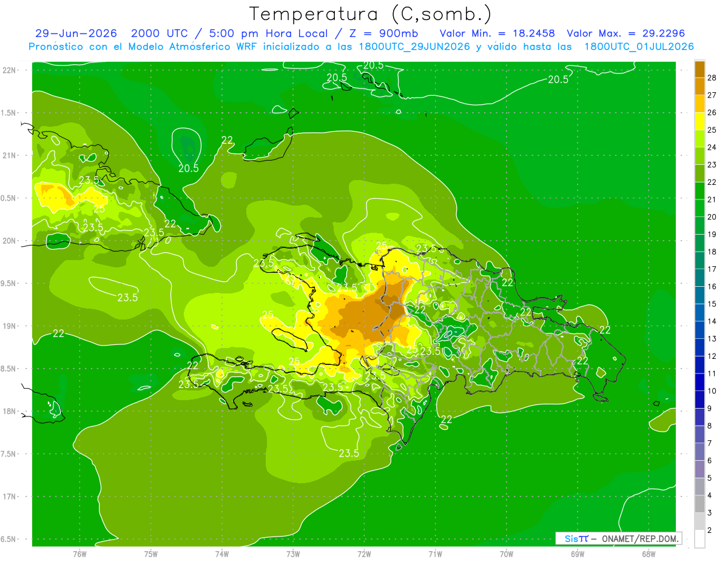Image resolution: width=728 pixels, height=562 pixels.
Task: Click the "21N" latitude axis label
Action: 9,156
